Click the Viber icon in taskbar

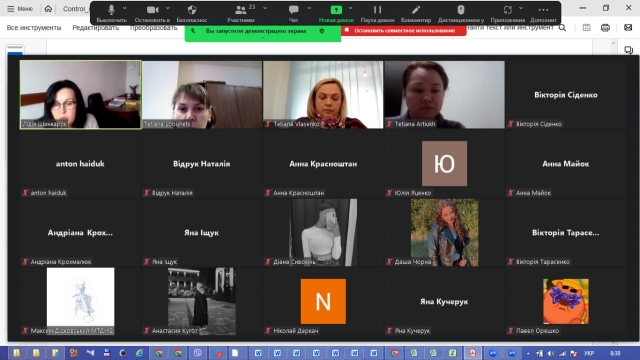pos(198,353)
